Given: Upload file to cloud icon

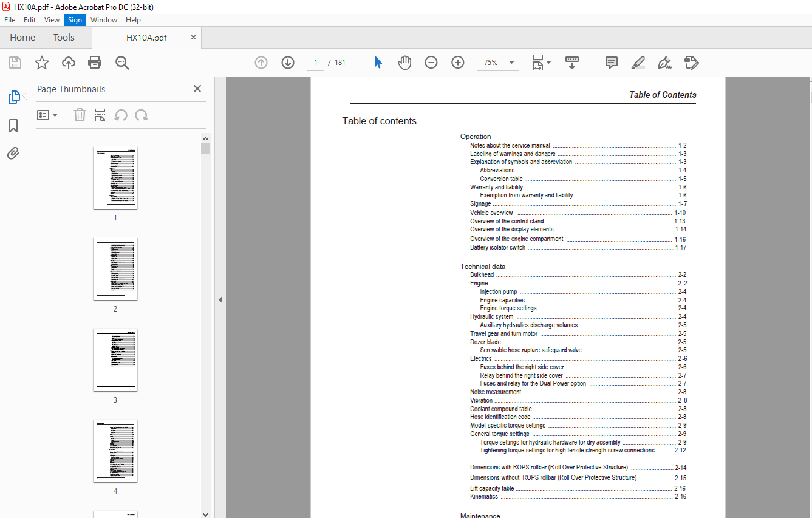Looking at the screenshot, I should click(x=69, y=63).
